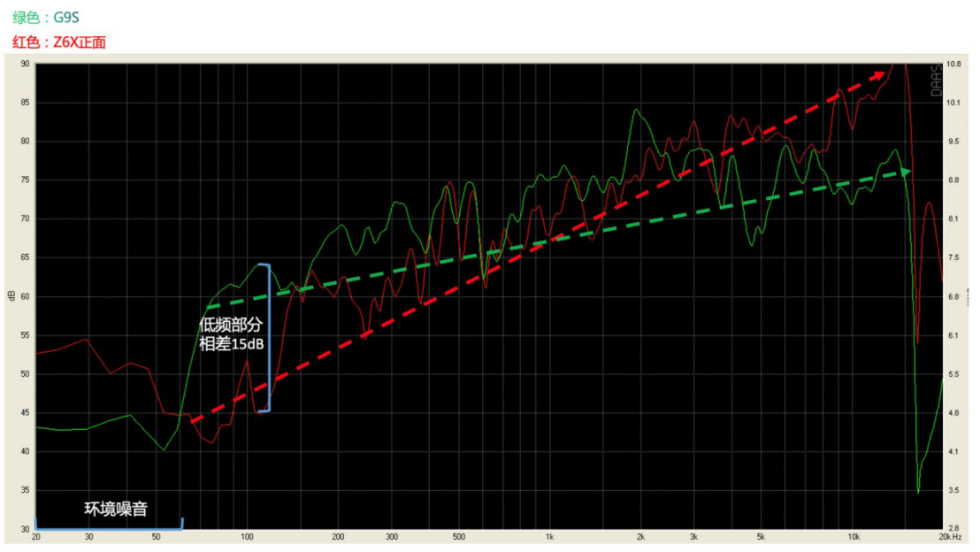
Task: Select the 55 dB label on left axis
Action: (x=25, y=335)
